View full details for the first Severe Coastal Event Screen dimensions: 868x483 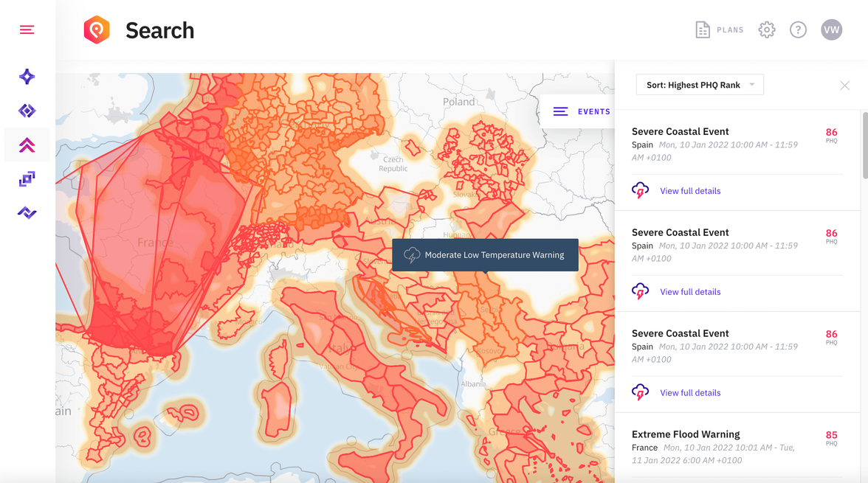tap(690, 190)
